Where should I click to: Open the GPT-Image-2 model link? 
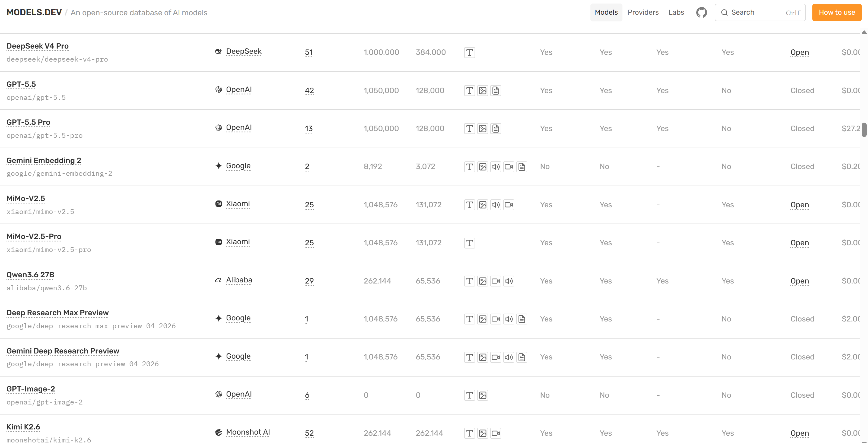[x=31, y=389]
